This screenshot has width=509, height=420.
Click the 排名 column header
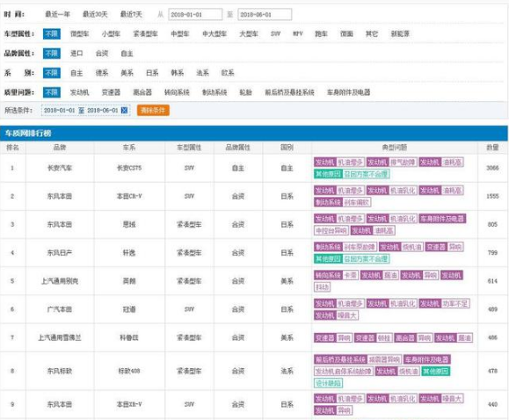point(12,148)
